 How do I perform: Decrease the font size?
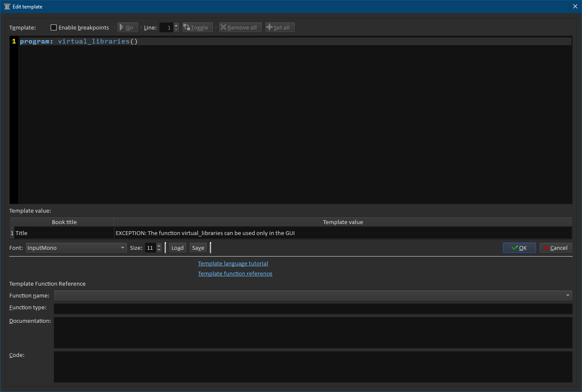(x=159, y=250)
